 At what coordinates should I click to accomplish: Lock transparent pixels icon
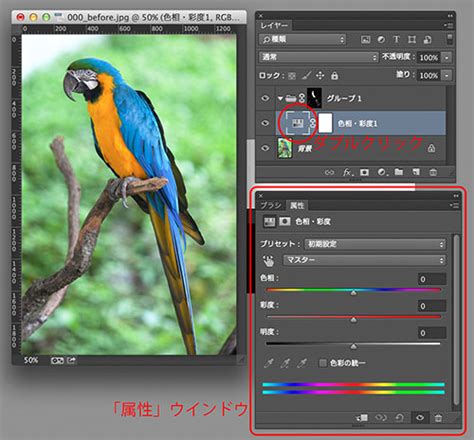(x=292, y=76)
